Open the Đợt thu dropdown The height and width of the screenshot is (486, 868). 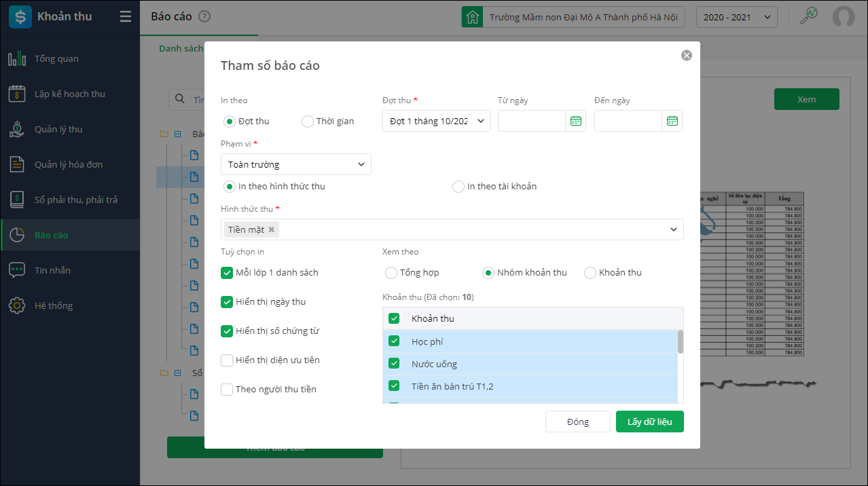[x=436, y=121]
